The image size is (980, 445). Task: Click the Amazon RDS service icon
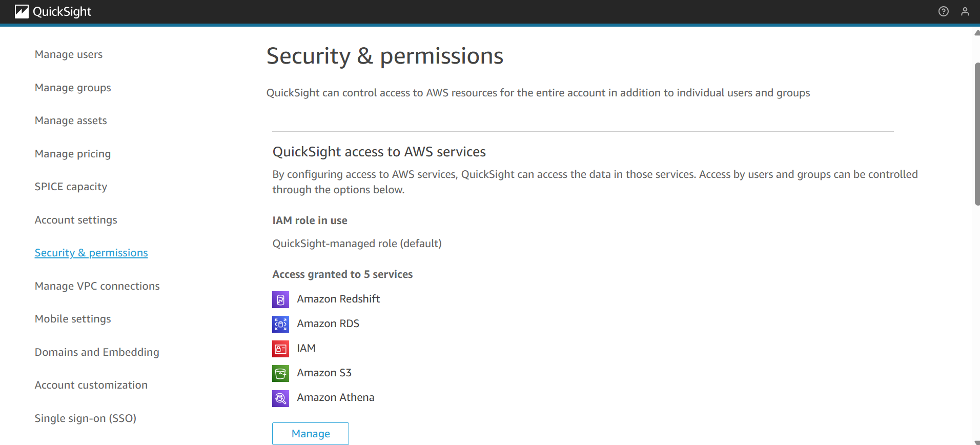[280, 324]
